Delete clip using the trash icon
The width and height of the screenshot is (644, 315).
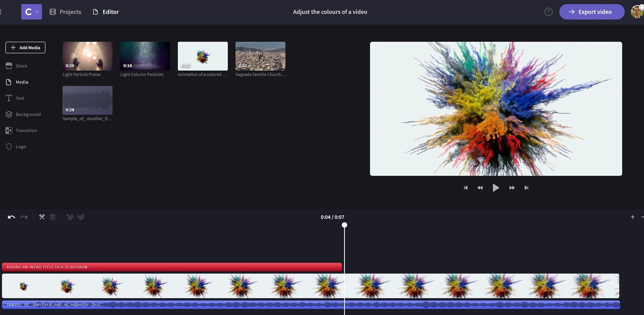[x=52, y=217]
